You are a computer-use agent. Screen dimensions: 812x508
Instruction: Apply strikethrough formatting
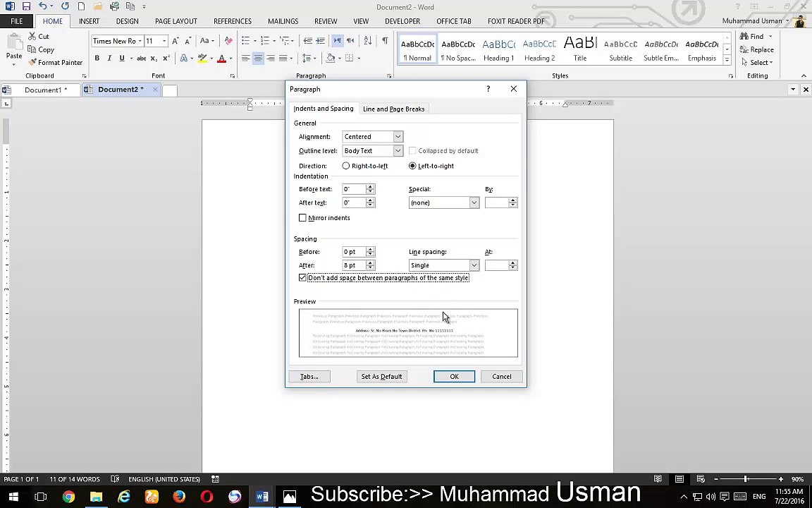tap(142, 59)
